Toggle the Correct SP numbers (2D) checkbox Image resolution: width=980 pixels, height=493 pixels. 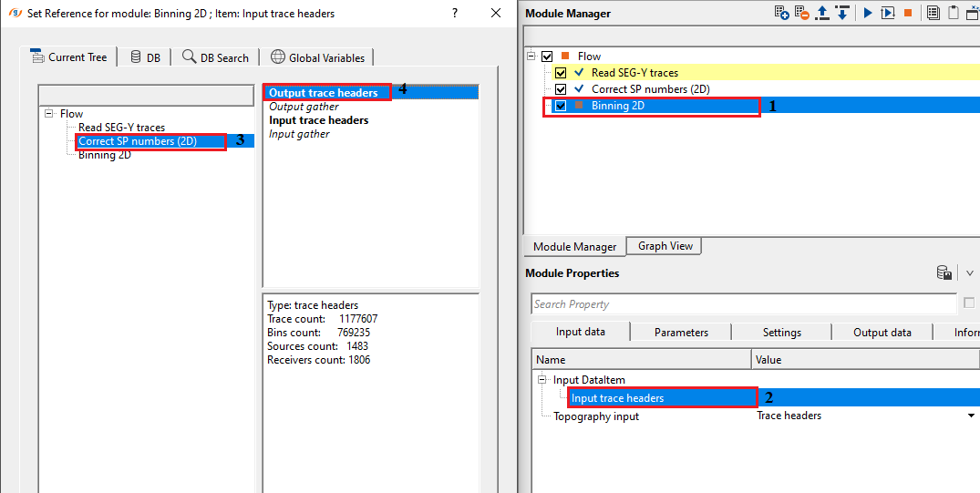(561, 89)
